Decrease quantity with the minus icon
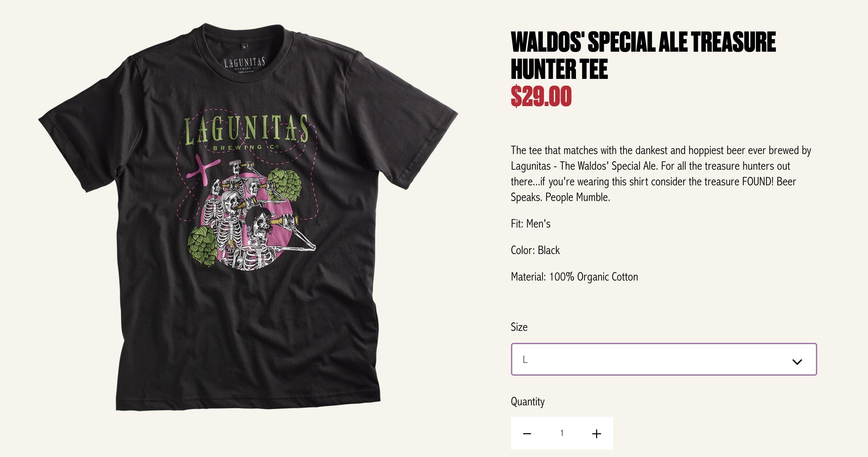Image resolution: width=868 pixels, height=457 pixels. [527, 434]
